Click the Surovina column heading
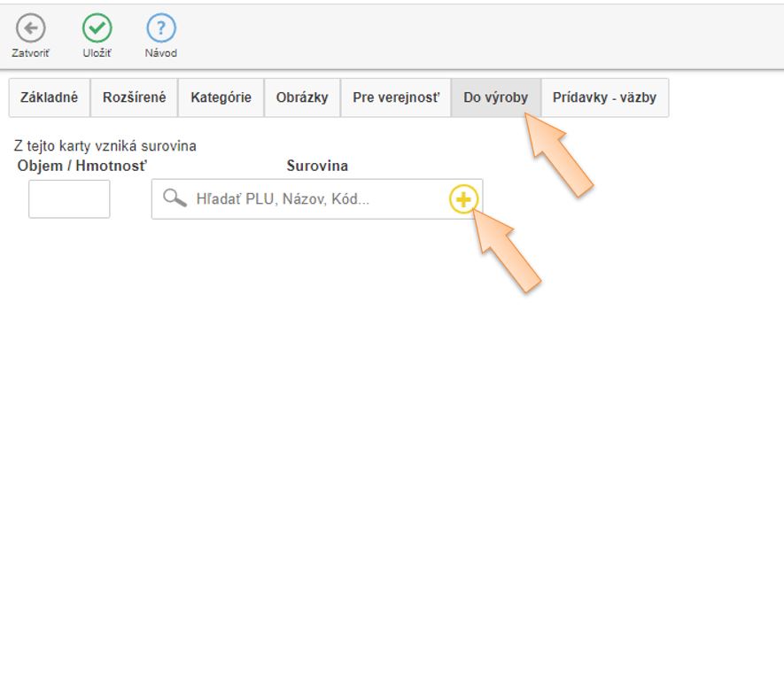 point(317,166)
